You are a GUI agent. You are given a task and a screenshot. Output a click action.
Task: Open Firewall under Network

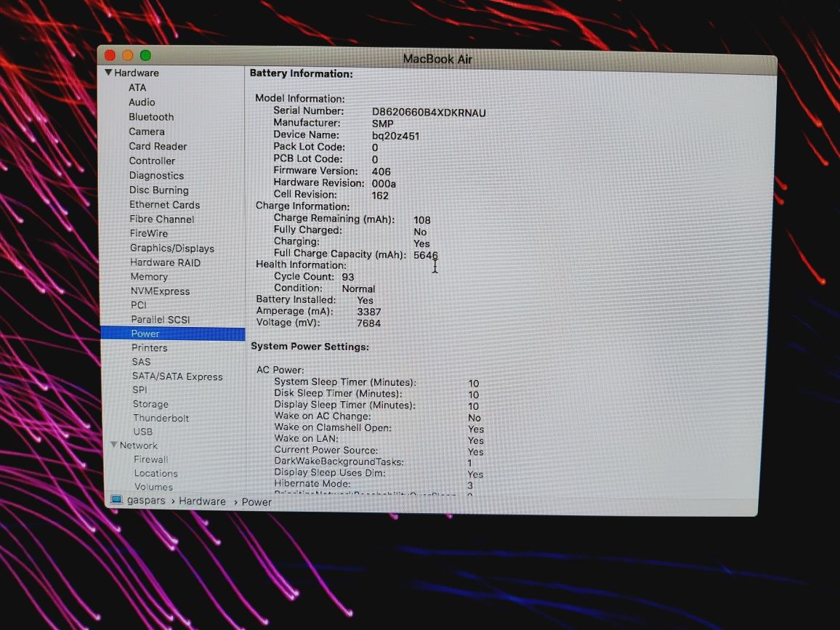click(x=151, y=459)
